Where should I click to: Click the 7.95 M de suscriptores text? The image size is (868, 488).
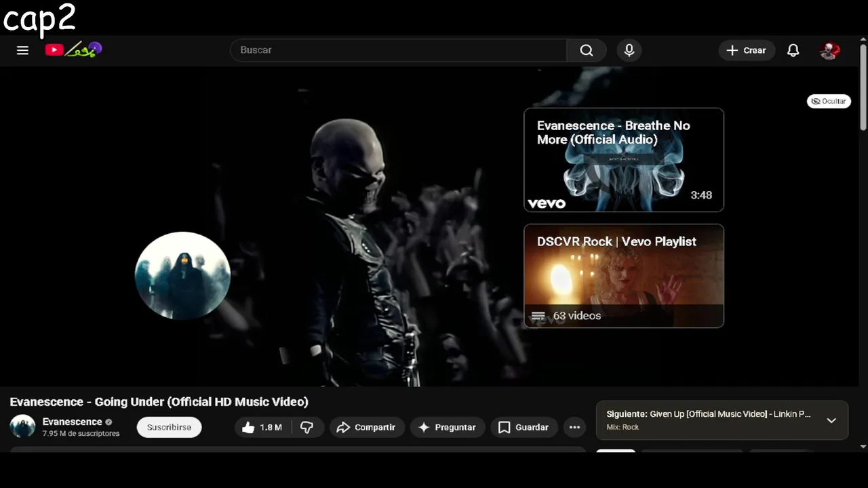tap(81, 434)
